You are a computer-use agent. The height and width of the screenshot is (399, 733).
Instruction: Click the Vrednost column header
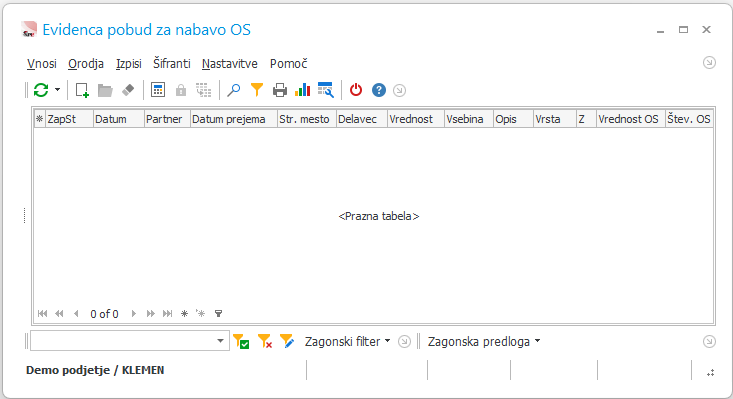pos(416,119)
